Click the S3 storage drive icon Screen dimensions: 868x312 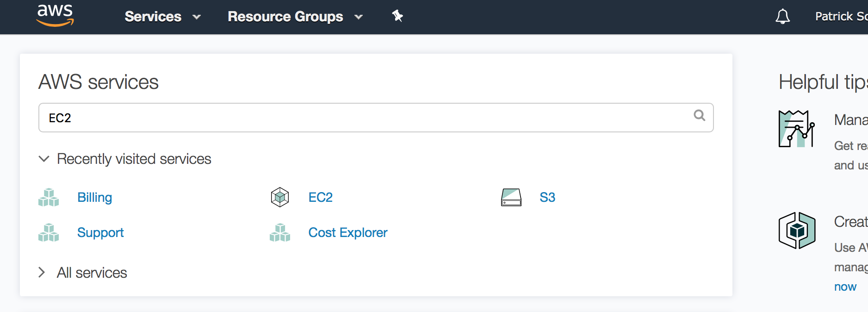click(x=511, y=197)
